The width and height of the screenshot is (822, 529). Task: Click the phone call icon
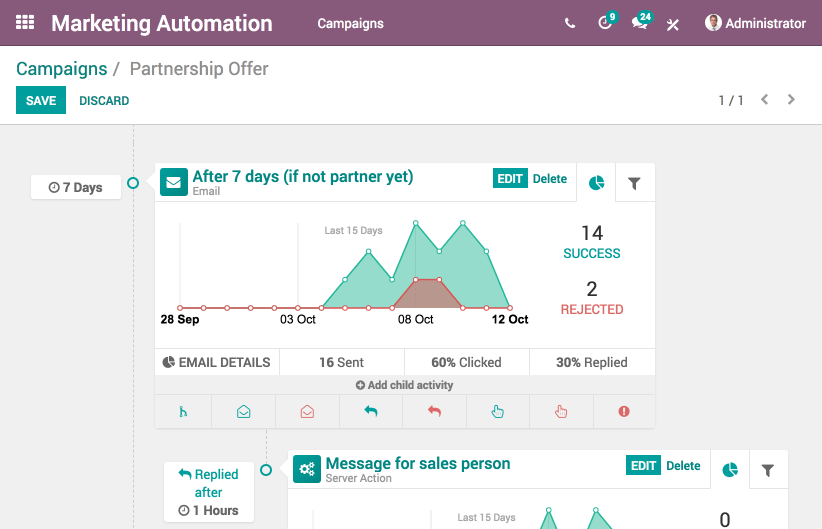[570, 23]
